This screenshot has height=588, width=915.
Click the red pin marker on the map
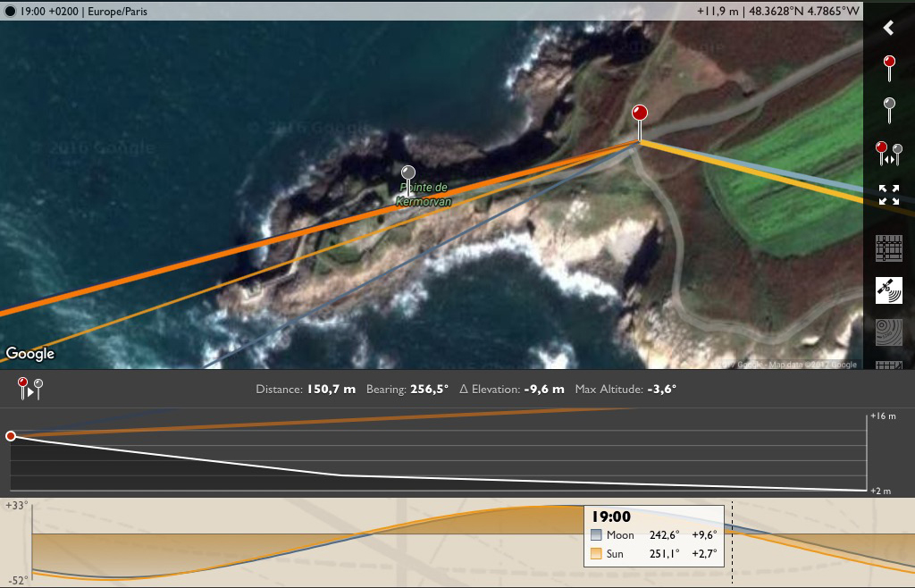point(640,122)
